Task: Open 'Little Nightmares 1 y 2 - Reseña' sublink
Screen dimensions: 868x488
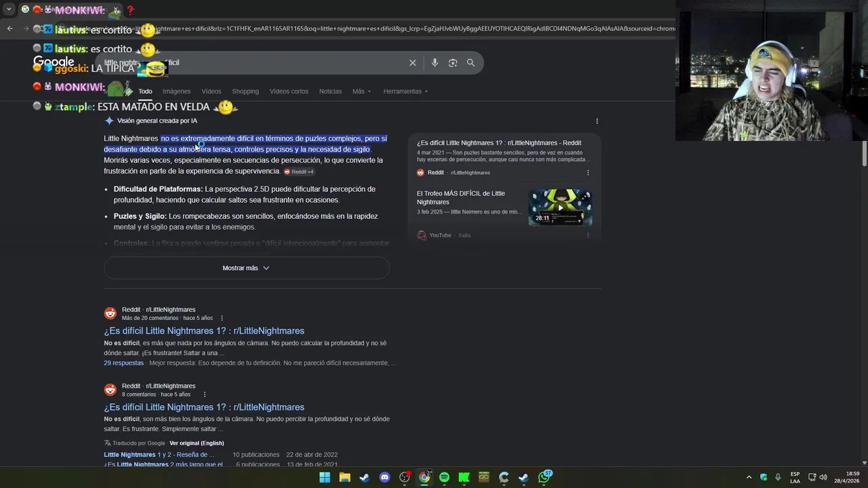Action: [159, 455]
